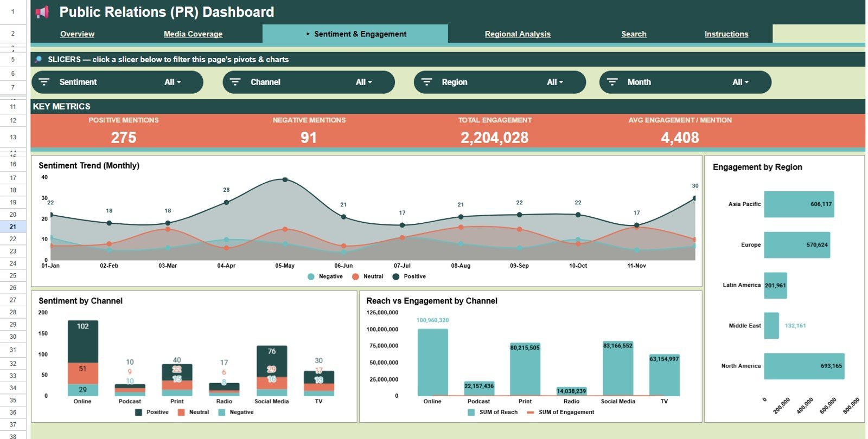The image size is (868, 439).
Task: Click the Positive Mentions value 275
Action: coord(124,138)
